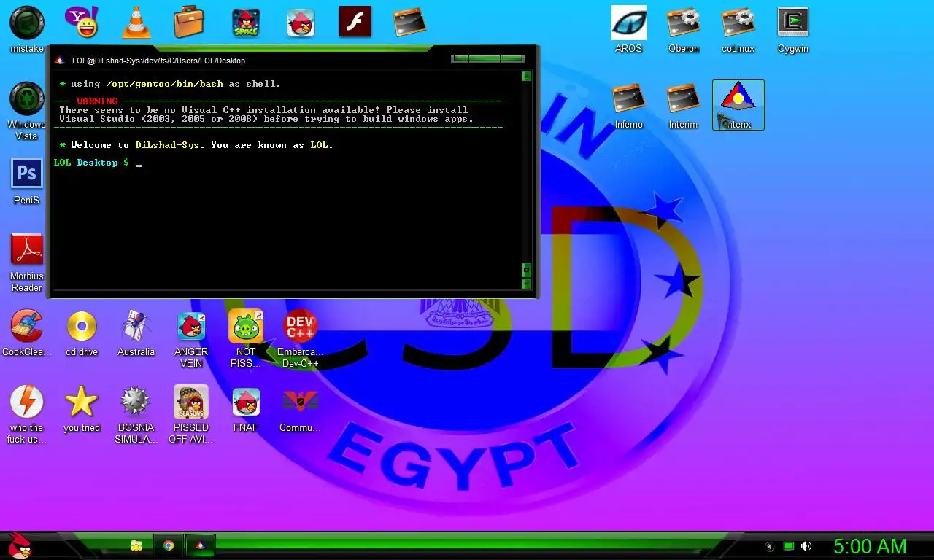934x560 pixels.
Task: Open the coLinux desktop shortcut
Action: [x=738, y=29]
